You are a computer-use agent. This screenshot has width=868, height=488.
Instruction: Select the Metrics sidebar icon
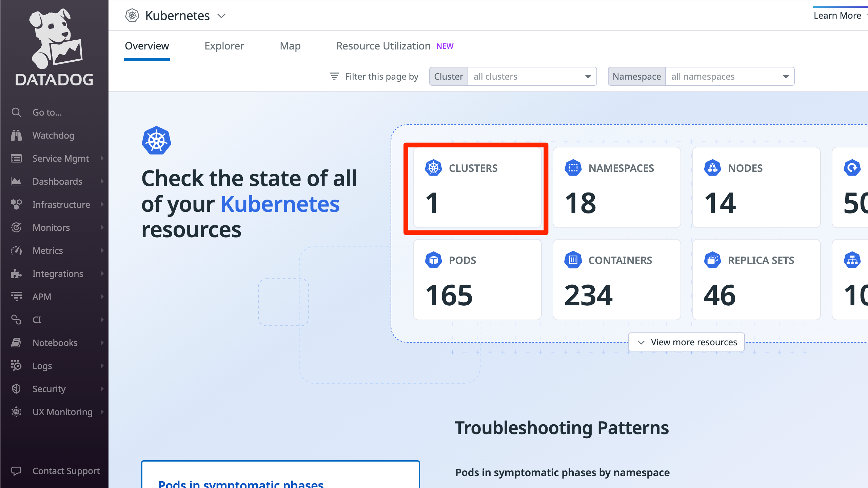(16, 250)
